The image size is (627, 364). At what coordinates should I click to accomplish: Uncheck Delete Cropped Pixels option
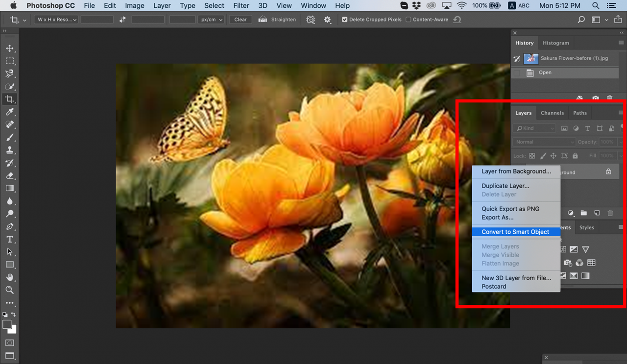[345, 19]
